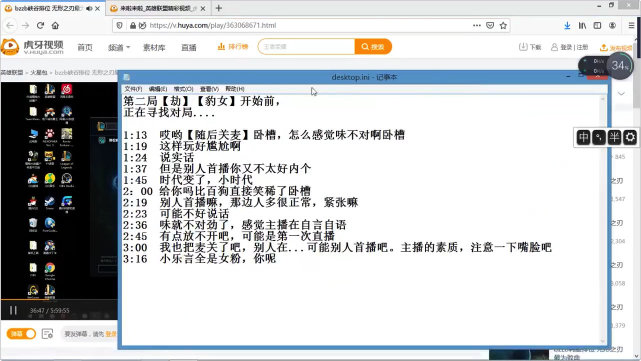Image resolution: width=641 pixels, height=361 pixels.
Task: Go to 首页 home link
Action: point(85,47)
